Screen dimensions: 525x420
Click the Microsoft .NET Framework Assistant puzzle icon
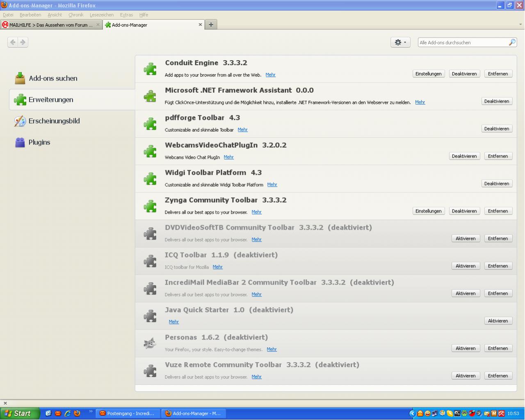click(150, 96)
